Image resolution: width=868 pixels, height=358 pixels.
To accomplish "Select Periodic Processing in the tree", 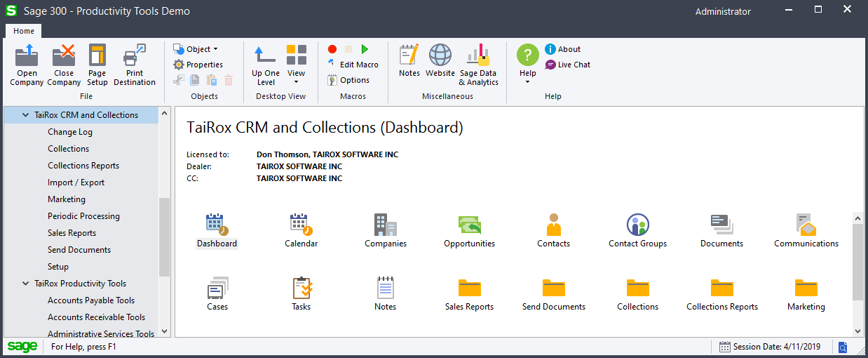I will 84,216.
